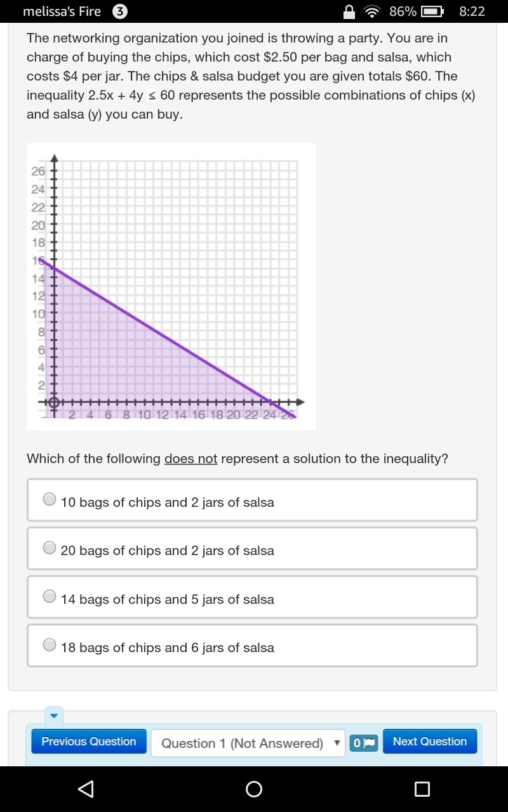
Task: Go to the Previous Question
Action: click(x=89, y=742)
